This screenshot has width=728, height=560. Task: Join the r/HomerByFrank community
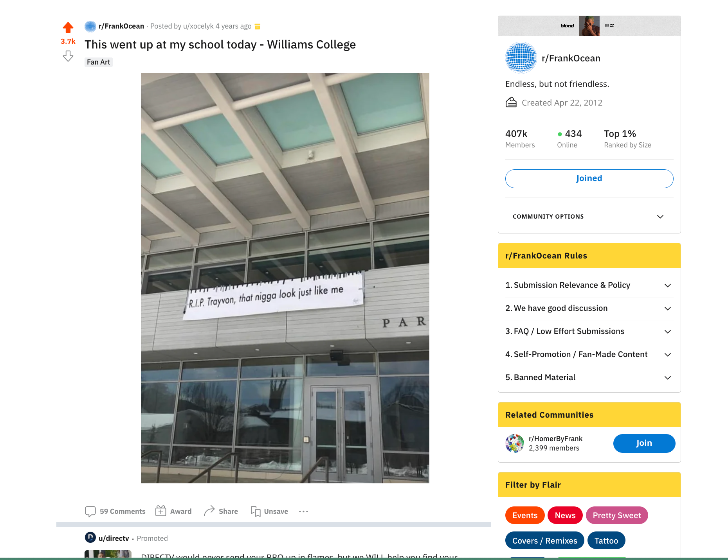(x=644, y=443)
